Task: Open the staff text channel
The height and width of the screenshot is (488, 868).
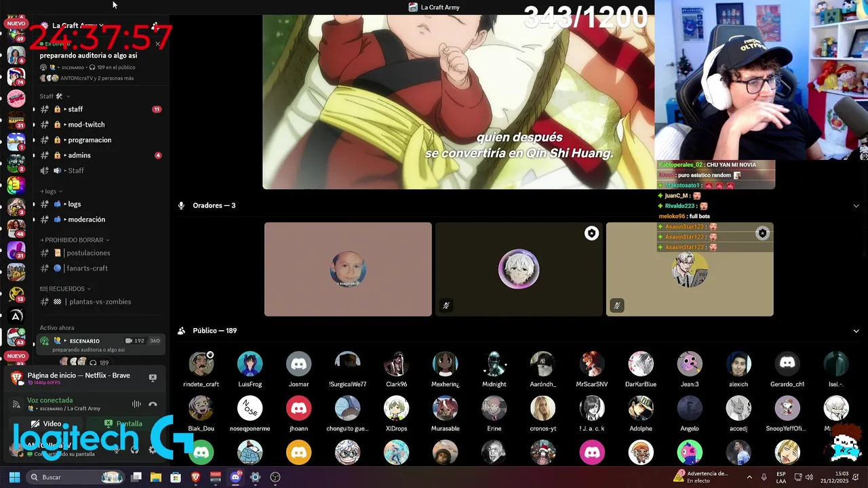Action: [x=100, y=109]
